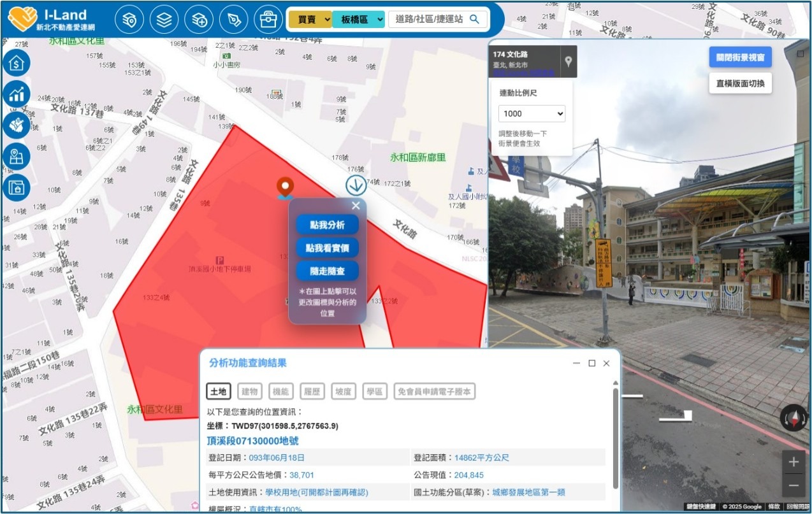Click the 點我分析 button
The width and height of the screenshot is (812, 514).
click(x=327, y=225)
